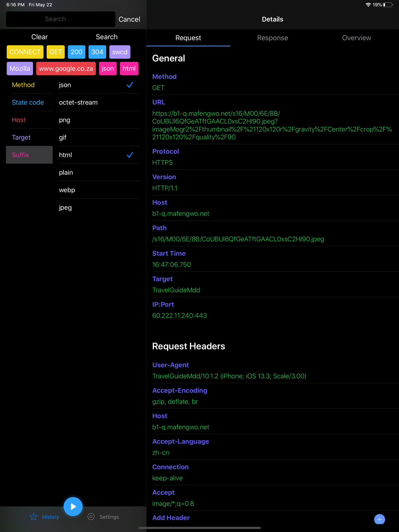The image size is (399, 532).
Task: Tap the blue plus Add Header icon
Action: (379, 519)
